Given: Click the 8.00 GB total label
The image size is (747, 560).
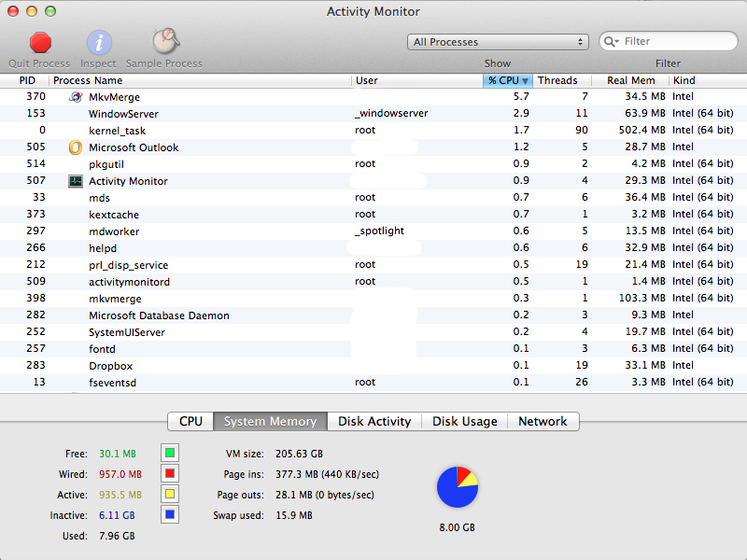Looking at the screenshot, I should tap(457, 527).
